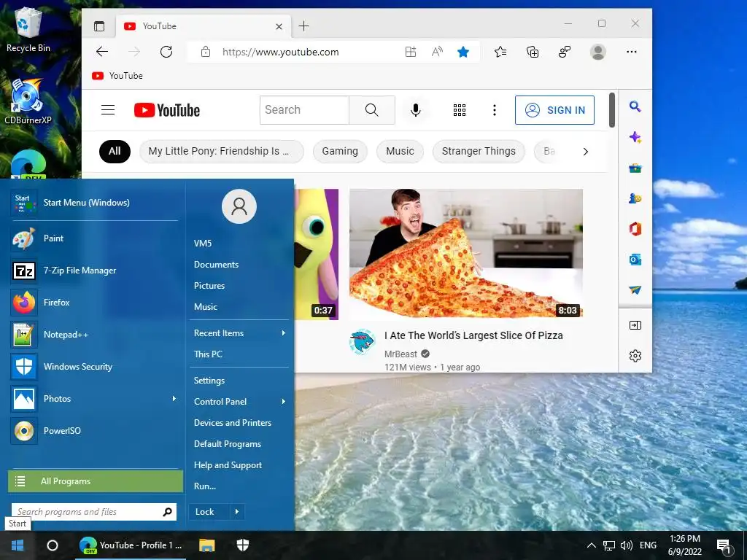Click the volume icon in system tray
This screenshot has height=560, width=747.
(x=627, y=545)
